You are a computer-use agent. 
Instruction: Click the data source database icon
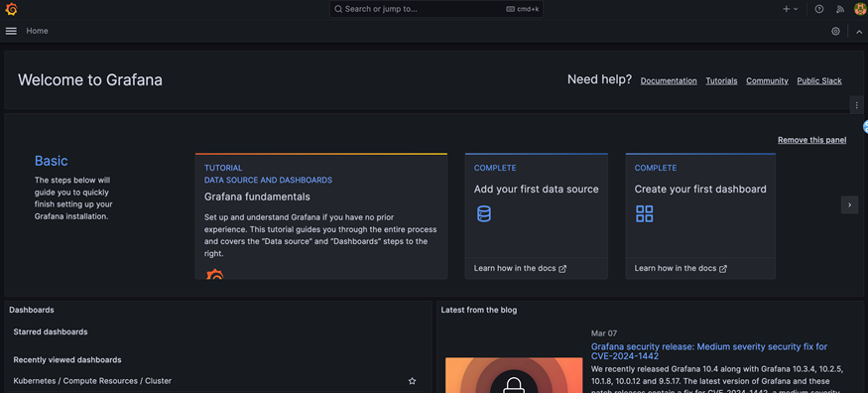(484, 213)
